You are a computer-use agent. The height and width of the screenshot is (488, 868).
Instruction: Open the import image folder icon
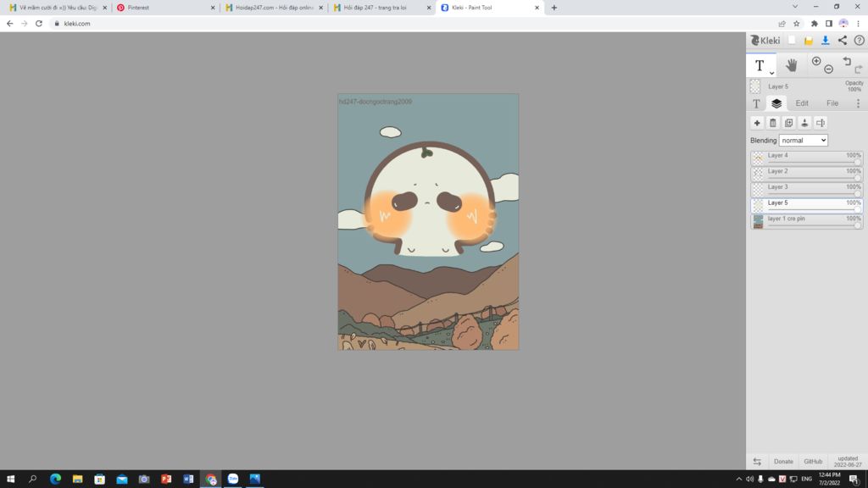point(808,41)
